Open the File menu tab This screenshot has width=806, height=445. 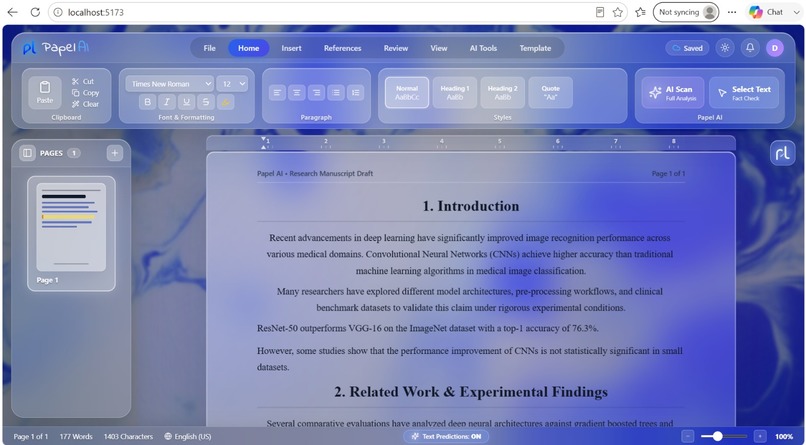209,48
